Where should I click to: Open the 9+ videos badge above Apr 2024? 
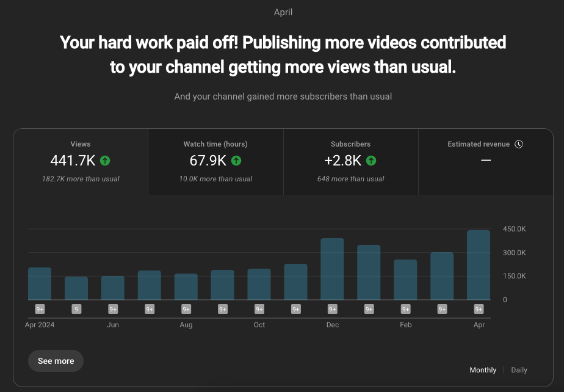point(40,309)
